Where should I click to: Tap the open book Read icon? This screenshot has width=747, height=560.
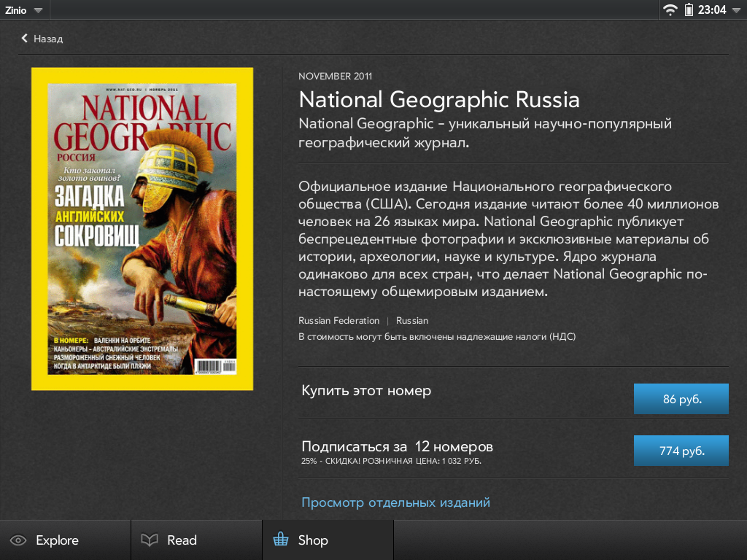coord(150,540)
